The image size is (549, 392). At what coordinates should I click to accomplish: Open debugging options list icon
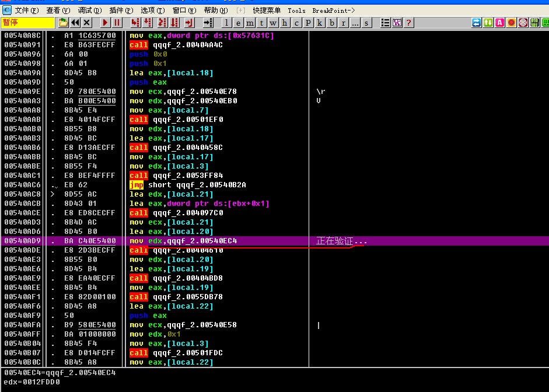pos(385,23)
